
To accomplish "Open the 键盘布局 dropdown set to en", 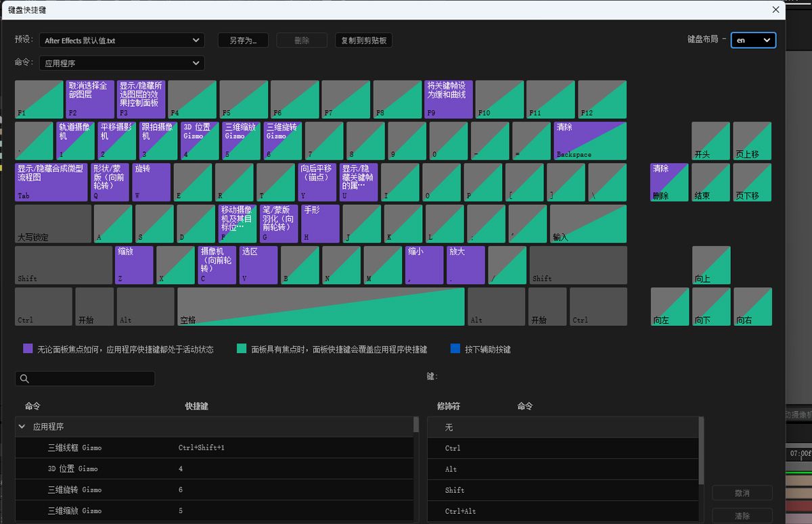I will pos(753,40).
